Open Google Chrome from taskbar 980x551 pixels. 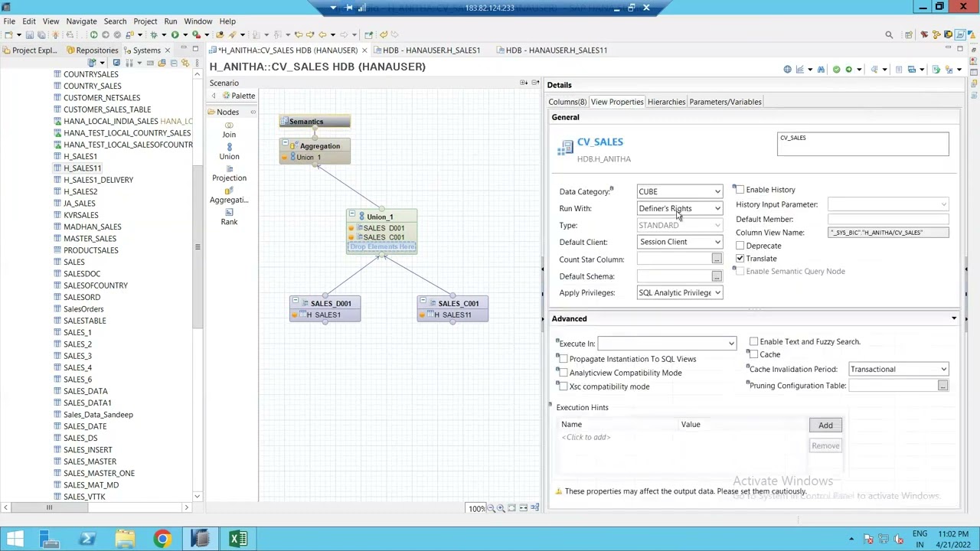[162, 539]
